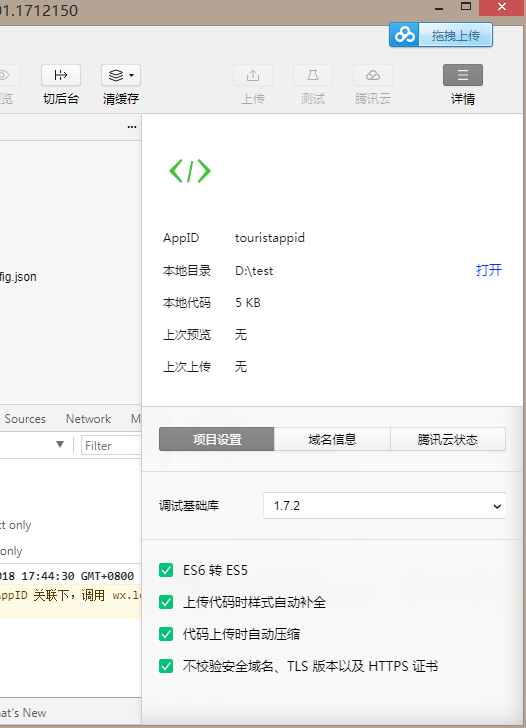Click the D:\test local directory path
Screen dimensions: 526x728
[x=254, y=271]
